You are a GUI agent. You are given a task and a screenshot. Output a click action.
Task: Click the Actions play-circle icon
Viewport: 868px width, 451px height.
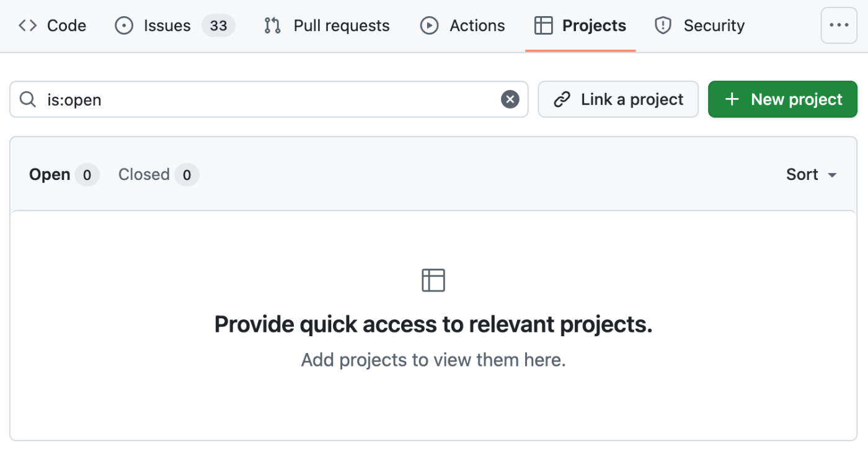(x=429, y=25)
